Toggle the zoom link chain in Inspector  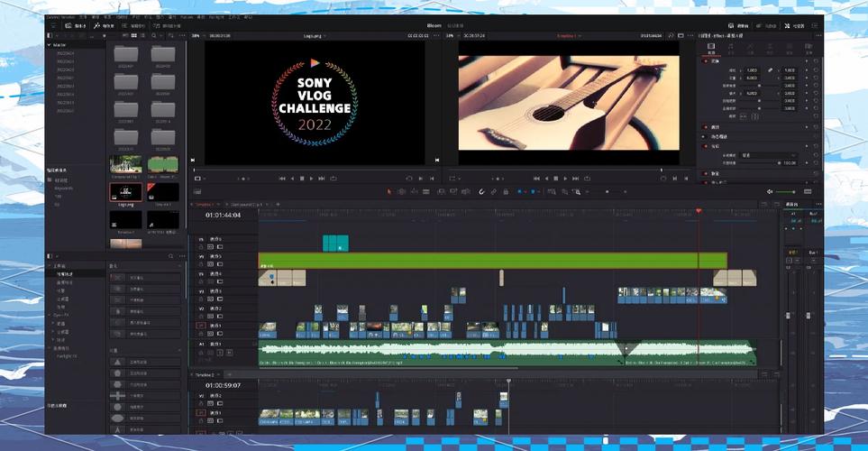click(770, 70)
